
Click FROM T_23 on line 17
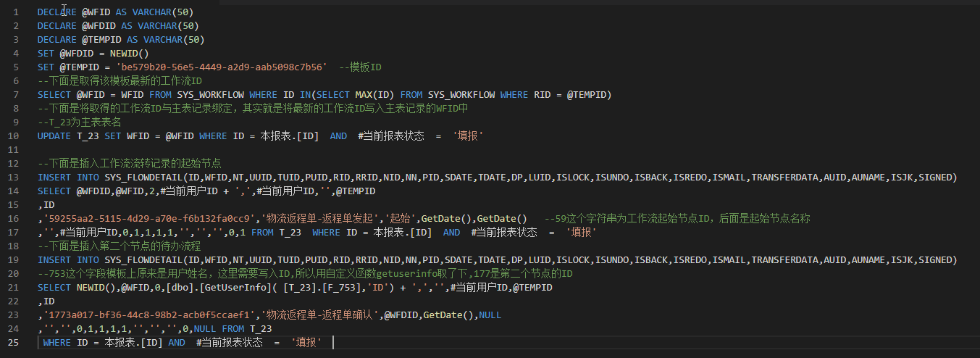pyautogui.click(x=277, y=233)
